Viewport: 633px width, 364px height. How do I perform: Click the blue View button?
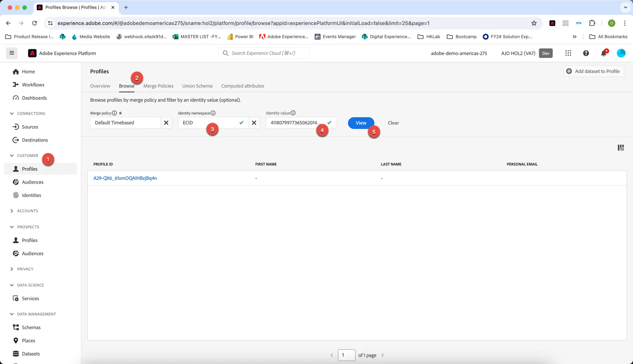(x=361, y=123)
